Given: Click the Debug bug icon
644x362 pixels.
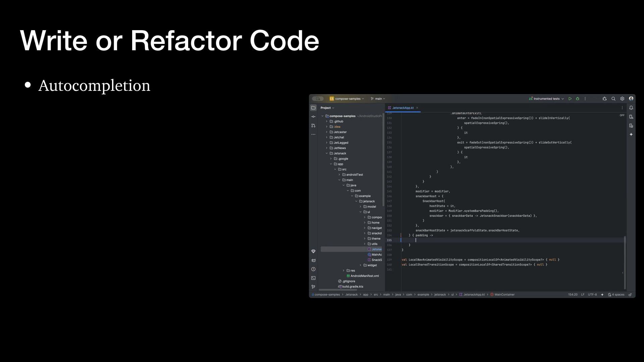Looking at the screenshot, I should click(x=578, y=99).
